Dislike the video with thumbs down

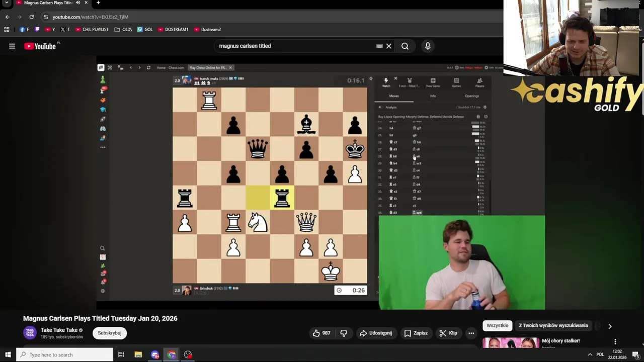click(x=344, y=333)
